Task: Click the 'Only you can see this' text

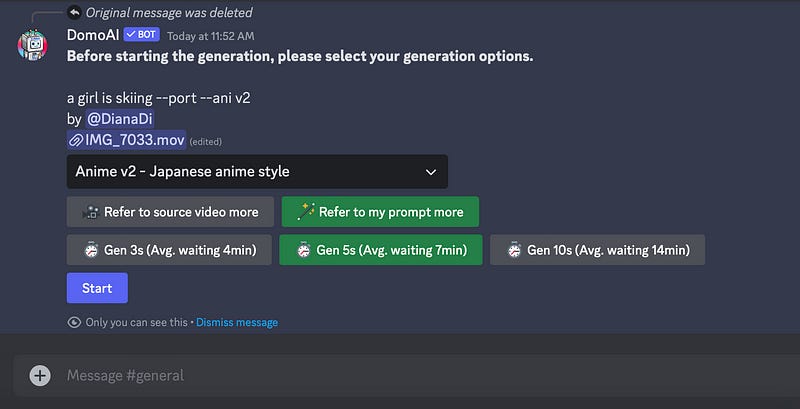Action: coord(136,322)
